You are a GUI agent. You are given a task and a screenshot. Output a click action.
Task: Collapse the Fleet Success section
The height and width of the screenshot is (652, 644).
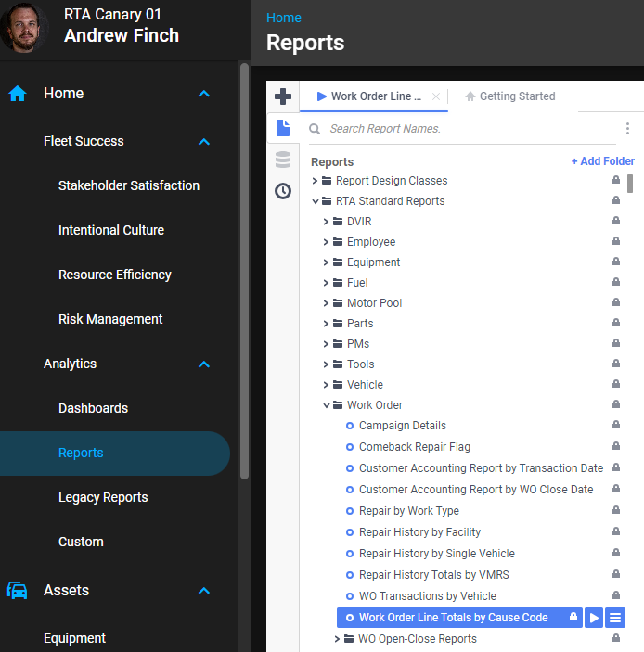coord(204,142)
